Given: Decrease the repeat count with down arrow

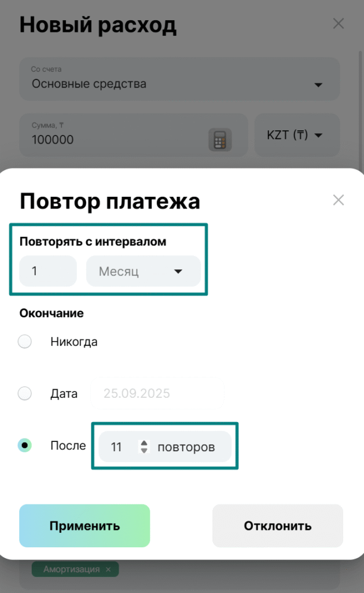Looking at the screenshot, I should click(x=145, y=451).
